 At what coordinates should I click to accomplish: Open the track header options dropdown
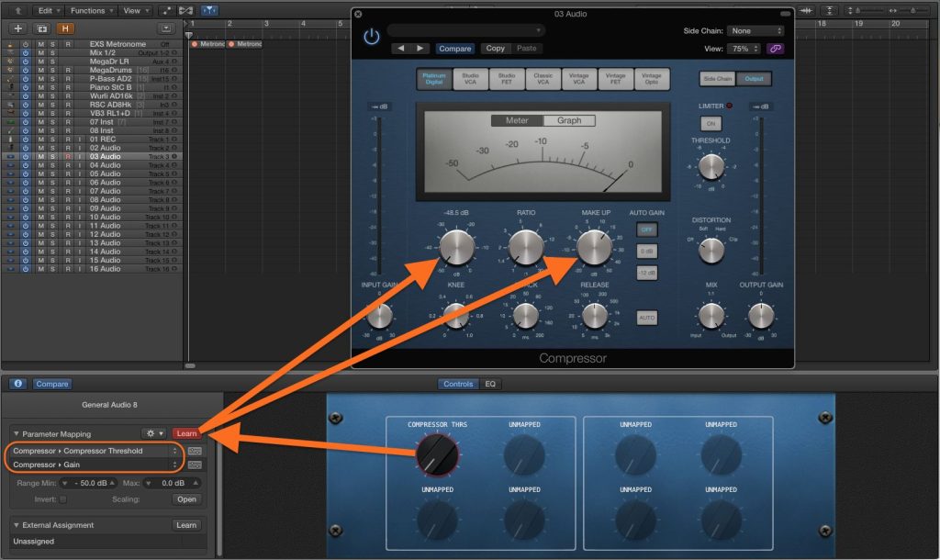click(x=166, y=28)
